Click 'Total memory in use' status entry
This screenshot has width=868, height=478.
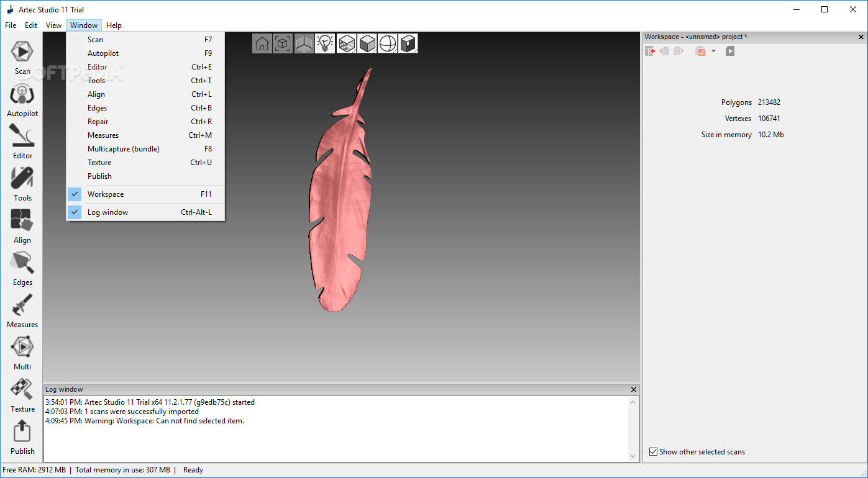point(122,470)
